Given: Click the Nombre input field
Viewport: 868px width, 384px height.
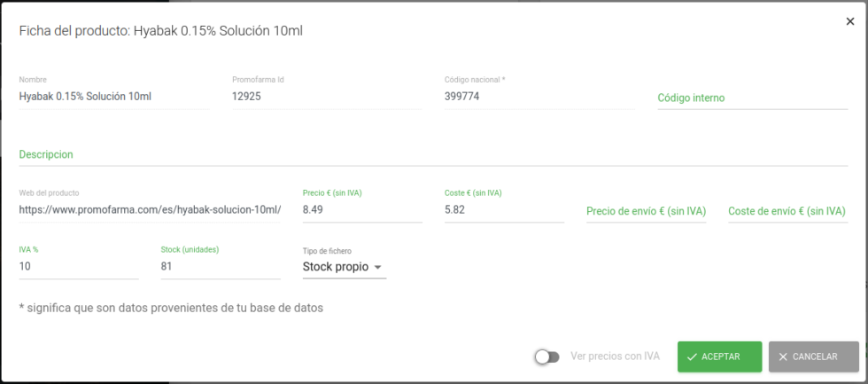Looking at the screenshot, I should pos(113,97).
